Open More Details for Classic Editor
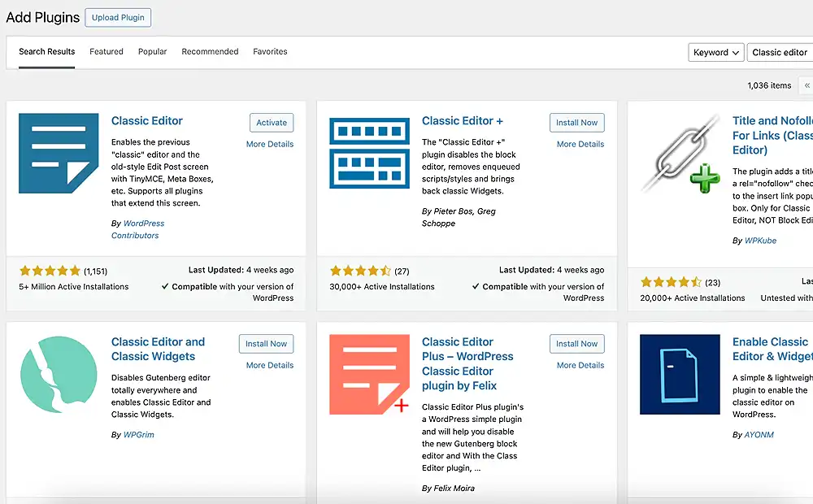Image resolution: width=813 pixels, height=504 pixels. pos(270,144)
